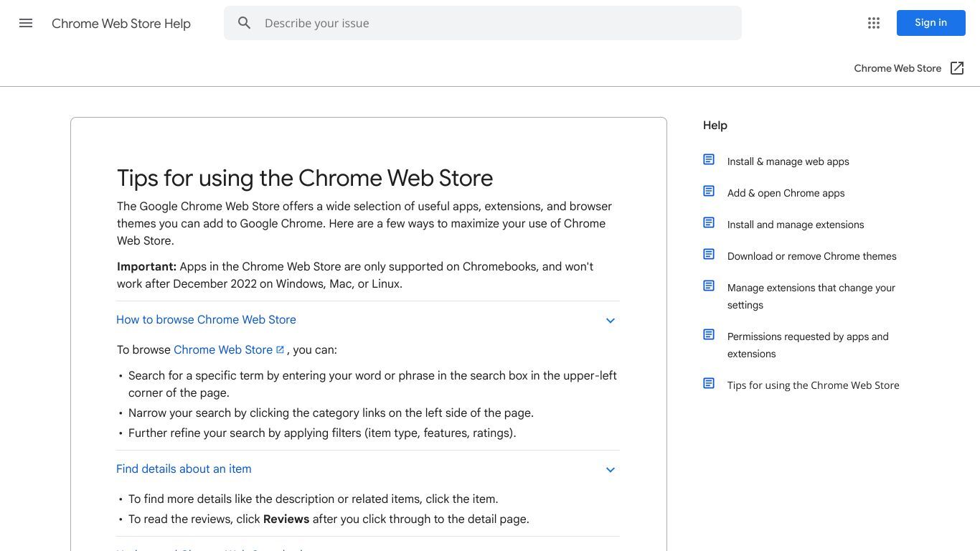Click the Help sidebar heading
The height and width of the screenshot is (551, 980).
point(715,126)
